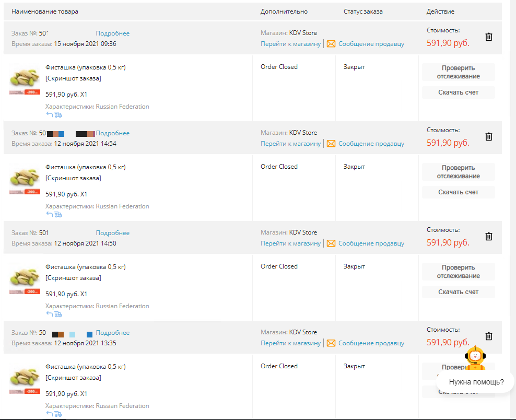
Task: Click envelope icon in 12 ноября 14:50 order row
Action: pos(331,243)
